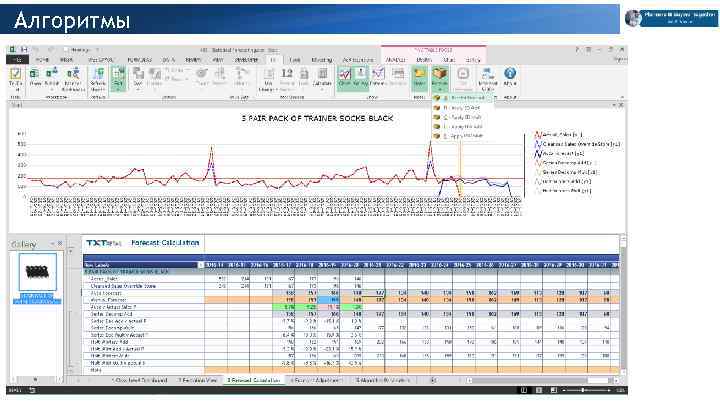The image size is (720, 405).
Task: Close the Gallery pane
Action: [60, 243]
